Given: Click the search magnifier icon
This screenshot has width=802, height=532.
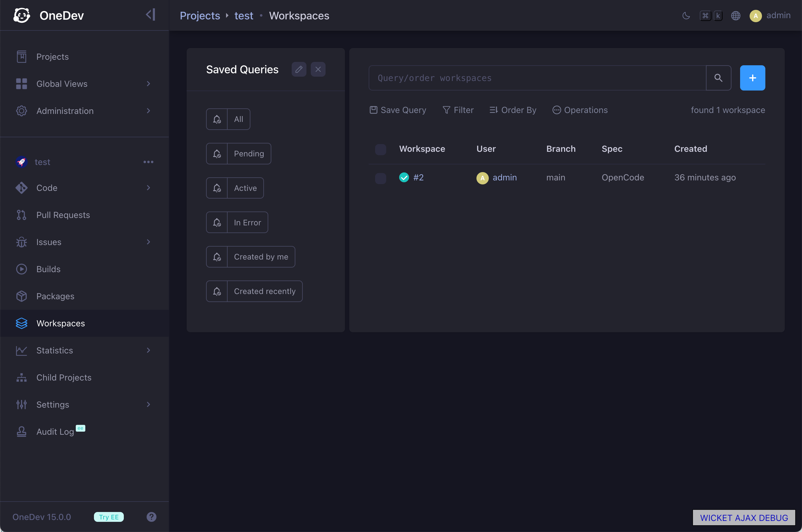Looking at the screenshot, I should click(718, 78).
